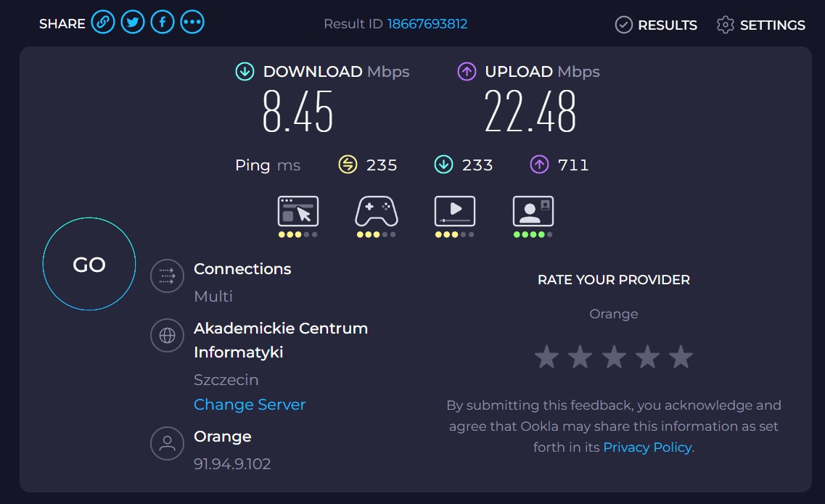Viewport: 825px width, 504px height.
Task: Click the Result ID number link
Action: [x=427, y=23]
